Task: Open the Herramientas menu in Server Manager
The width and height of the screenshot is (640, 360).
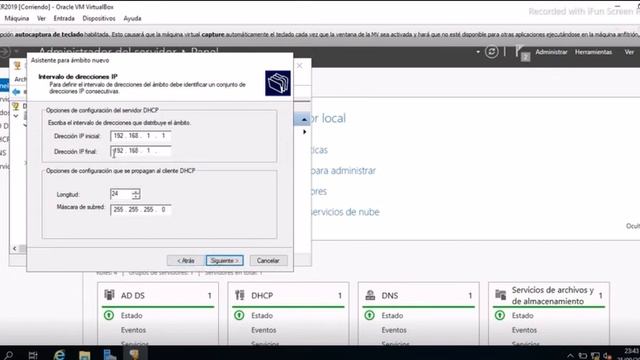Action: pos(593,52)
